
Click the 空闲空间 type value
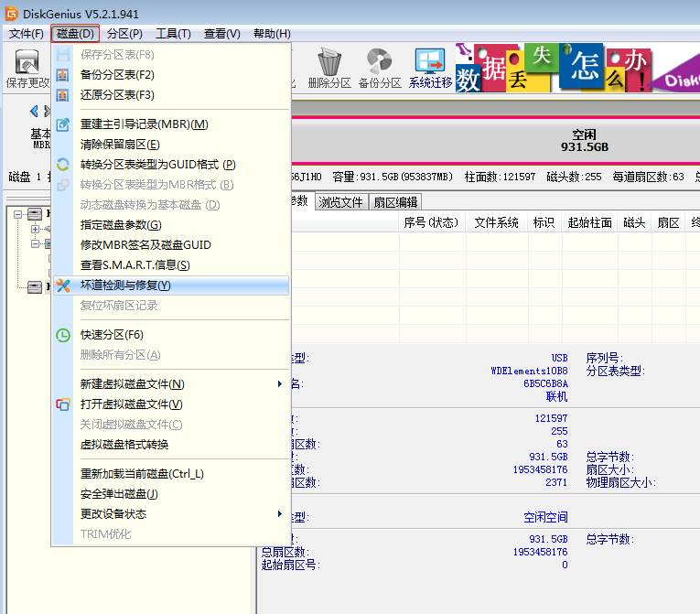pyautogui.click(x=545, y=518)
